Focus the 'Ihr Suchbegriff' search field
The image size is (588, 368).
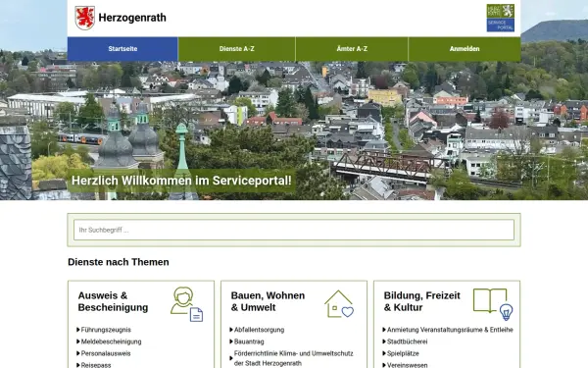click(x=294, y=230)
